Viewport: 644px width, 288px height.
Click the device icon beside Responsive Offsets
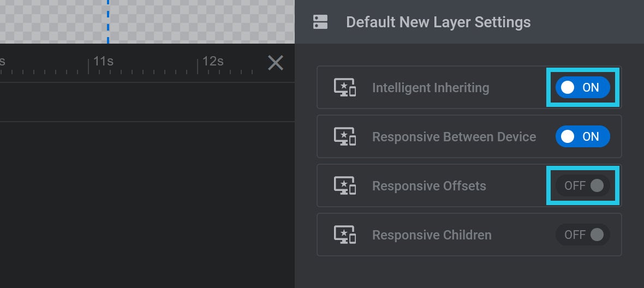[344, 185]
